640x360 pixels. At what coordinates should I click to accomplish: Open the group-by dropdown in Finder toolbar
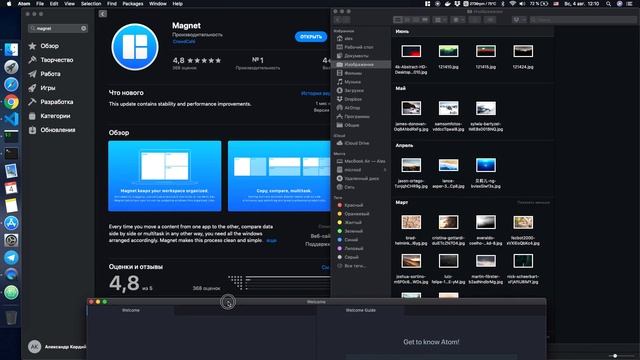coord(440,20)
